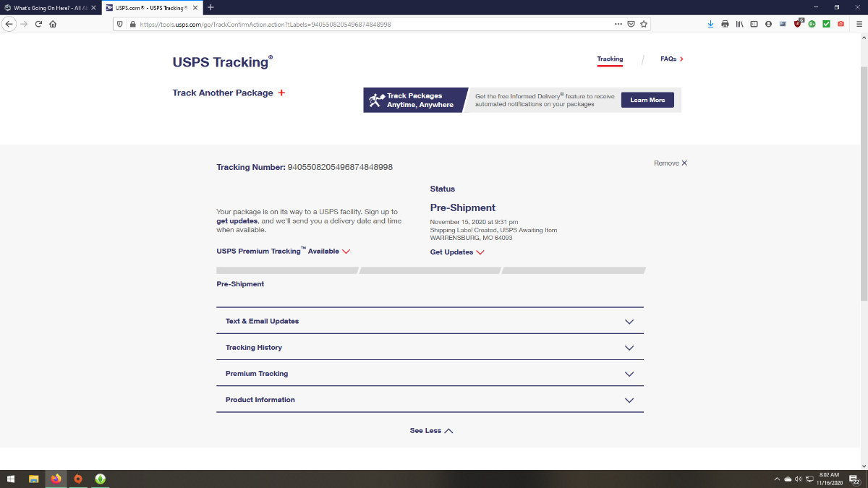Expand Product Information section
Viewport: 868px width, 488px height.
pyautogui.click(x=430, y=400)
